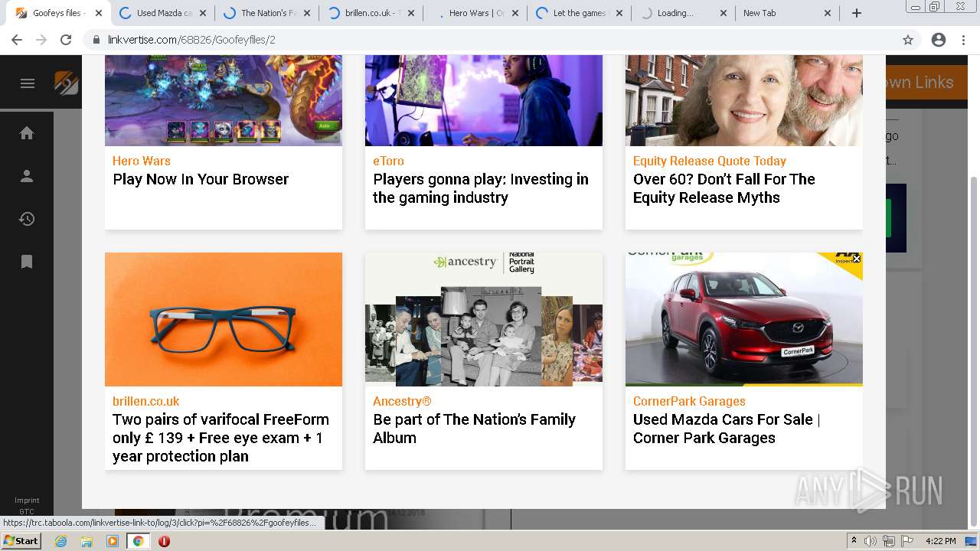980x551 pixels.
Task: Open the Chrome three-dot menu
Action: [x=963, y=40]
